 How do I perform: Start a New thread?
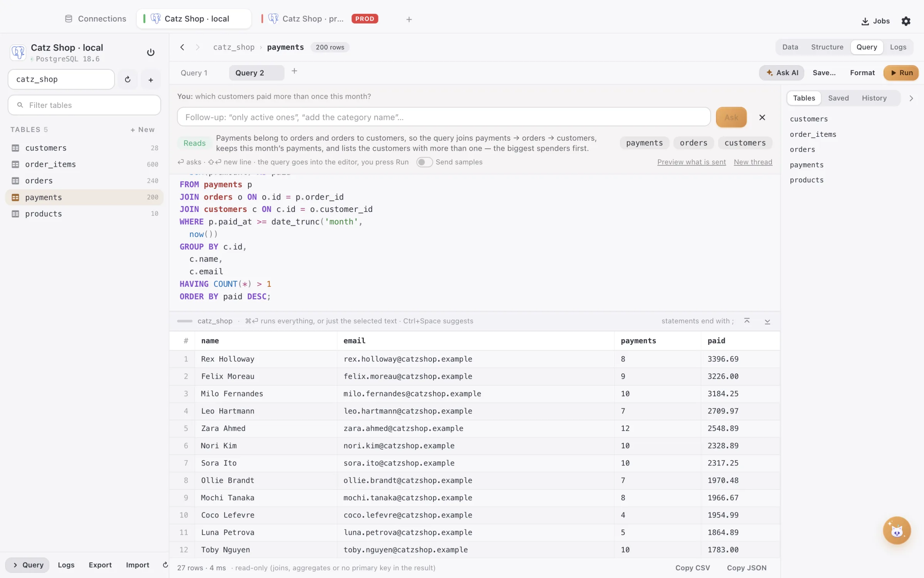[753, 162]
